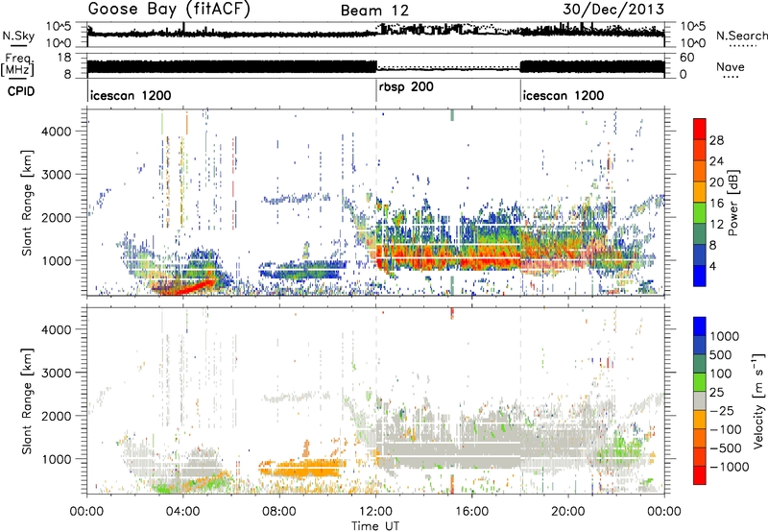The width and height of the screenshot is (768, 532).
Task: Click the 28 dB color bar value
Action: tap(716, 140)
